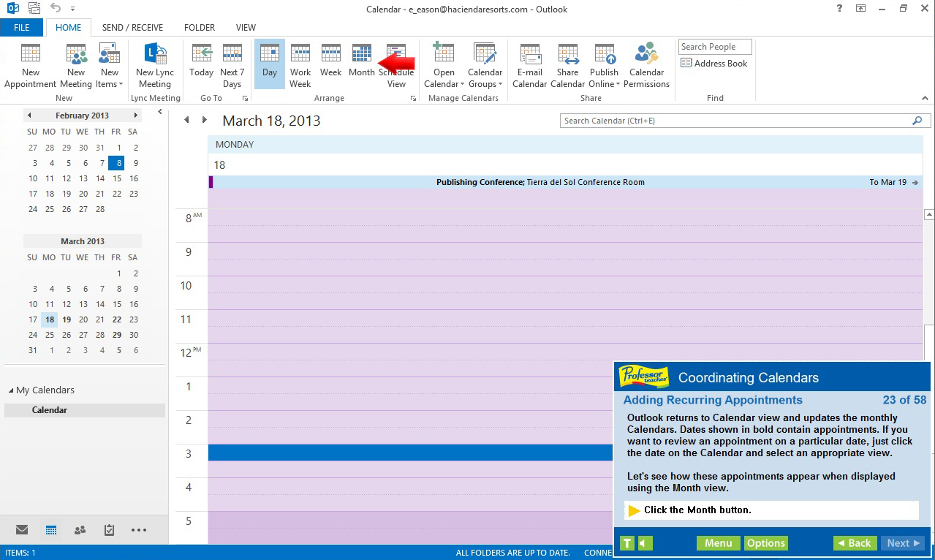The height and width of the screenshot is (560, 935).
Task: Enable the Work Week view
Action: click(300, 64)
